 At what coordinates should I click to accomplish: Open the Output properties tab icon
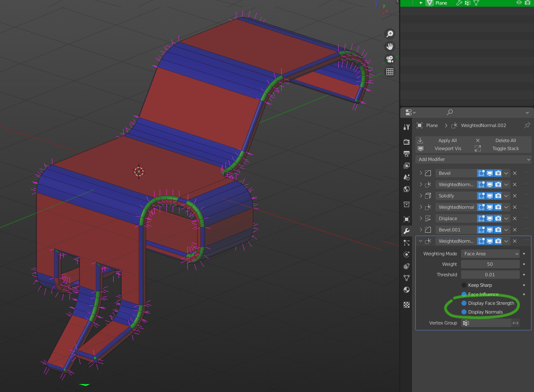pyautogui.click(x=406, y=153)
